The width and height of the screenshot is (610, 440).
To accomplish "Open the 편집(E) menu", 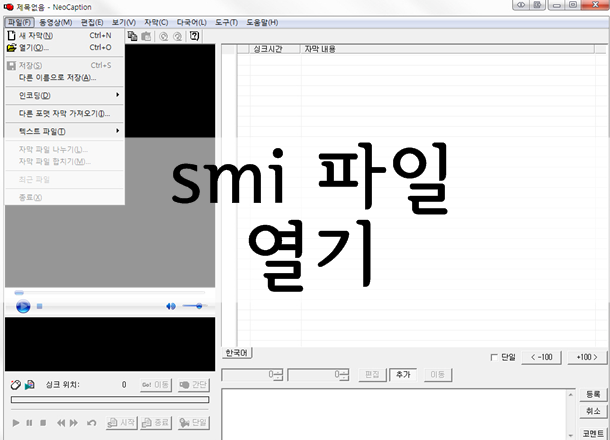I will click(x=92, y=23).
